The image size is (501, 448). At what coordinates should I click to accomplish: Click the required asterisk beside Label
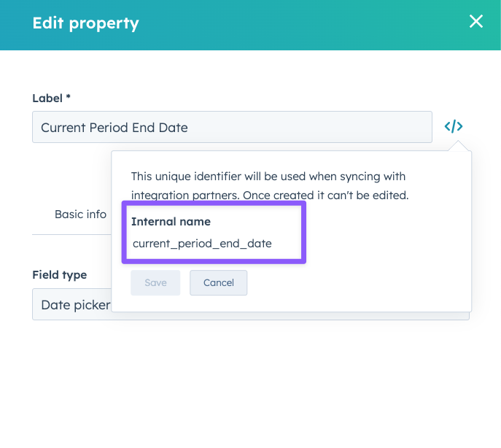tap(68, 98)
